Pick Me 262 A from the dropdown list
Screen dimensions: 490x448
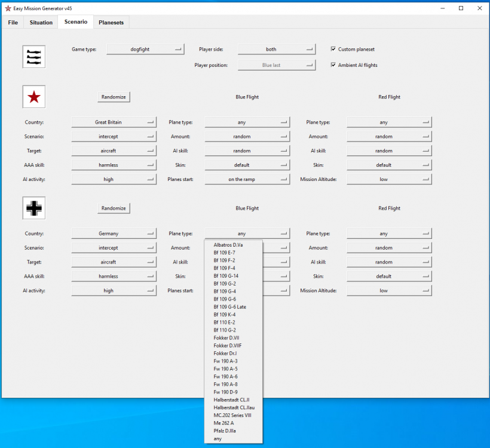223,423
